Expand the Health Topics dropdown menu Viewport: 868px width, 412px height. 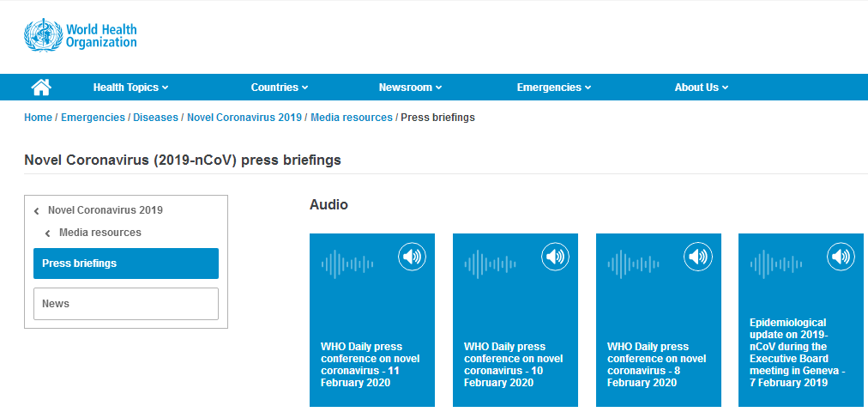coord(130,88)
